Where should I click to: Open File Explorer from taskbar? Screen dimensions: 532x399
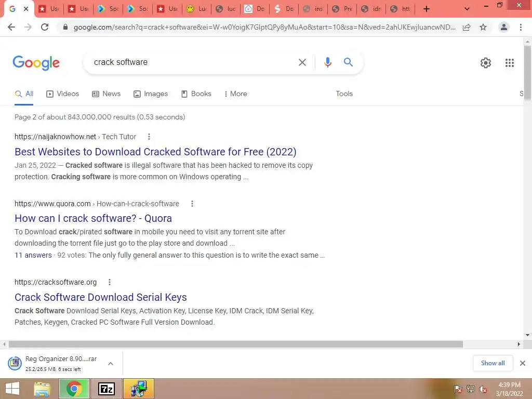click(x=42, y=389)
